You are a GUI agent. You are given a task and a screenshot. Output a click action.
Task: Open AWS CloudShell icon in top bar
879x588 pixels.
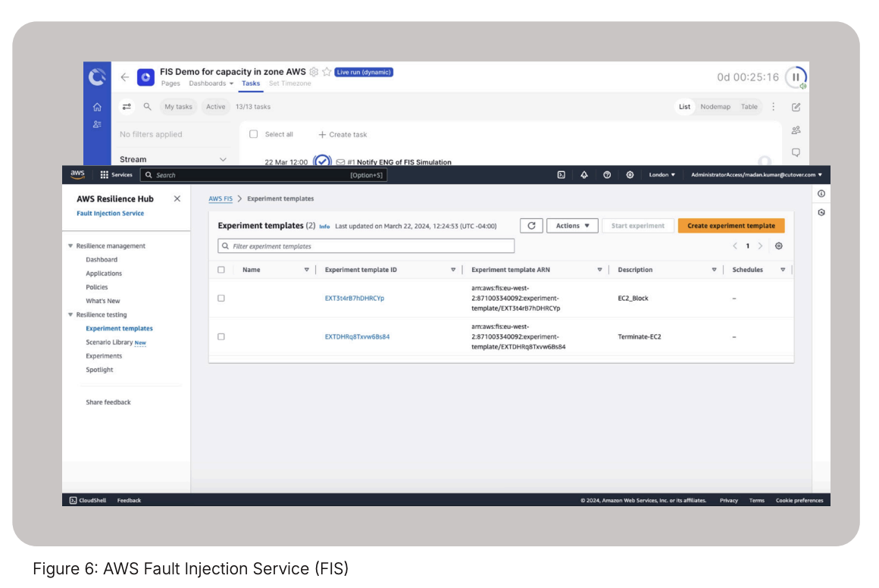point(561,175)
